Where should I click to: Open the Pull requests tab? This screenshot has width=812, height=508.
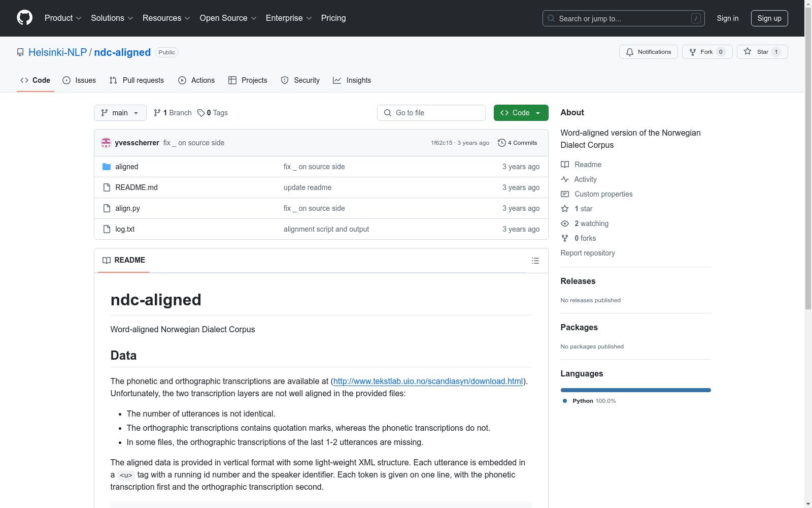(137, 80)
